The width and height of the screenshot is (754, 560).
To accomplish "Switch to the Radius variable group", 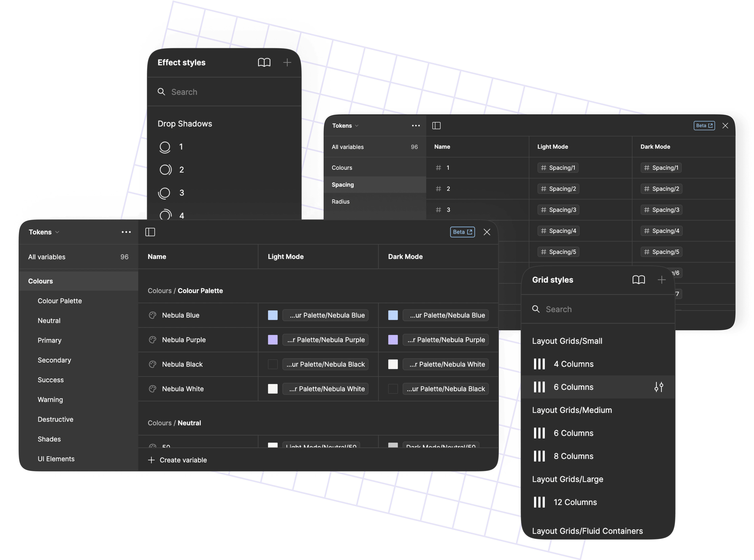I will click(x=340, y=201).
